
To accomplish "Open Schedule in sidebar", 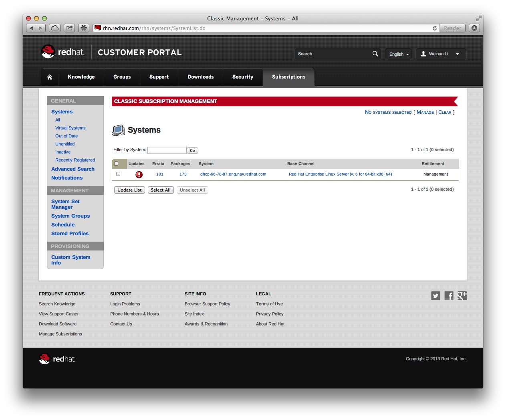I will tap(63, 225).
